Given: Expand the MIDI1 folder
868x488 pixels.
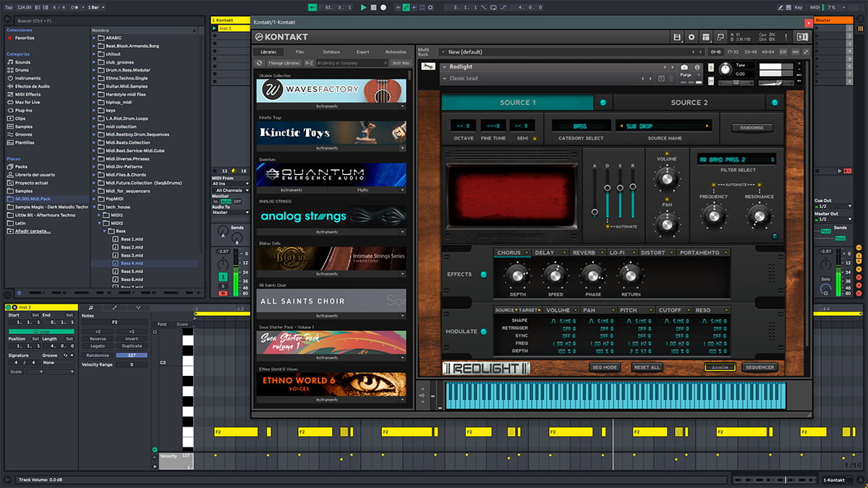Looking at the screenshot, I should click(x=101, y=215).
